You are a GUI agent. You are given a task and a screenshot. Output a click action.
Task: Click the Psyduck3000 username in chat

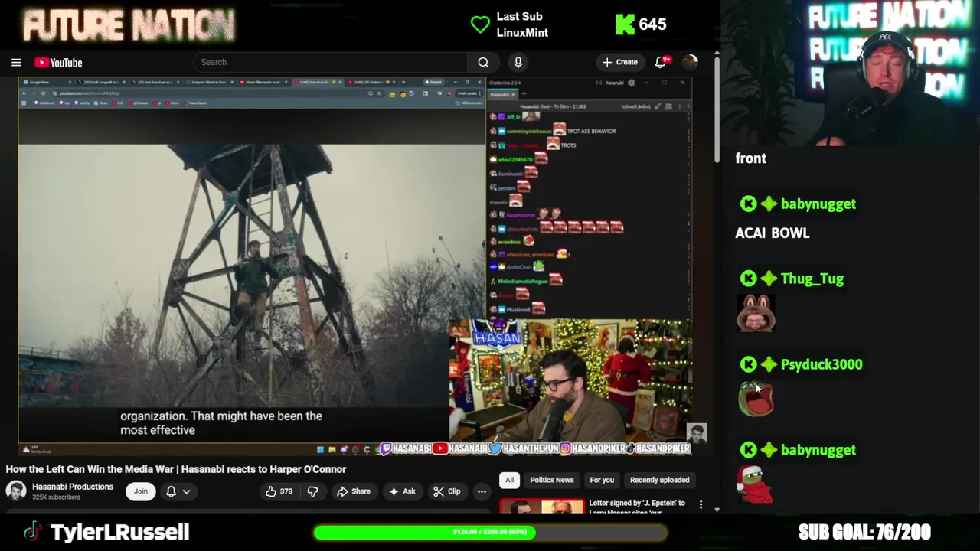click(x=822, y=364)
